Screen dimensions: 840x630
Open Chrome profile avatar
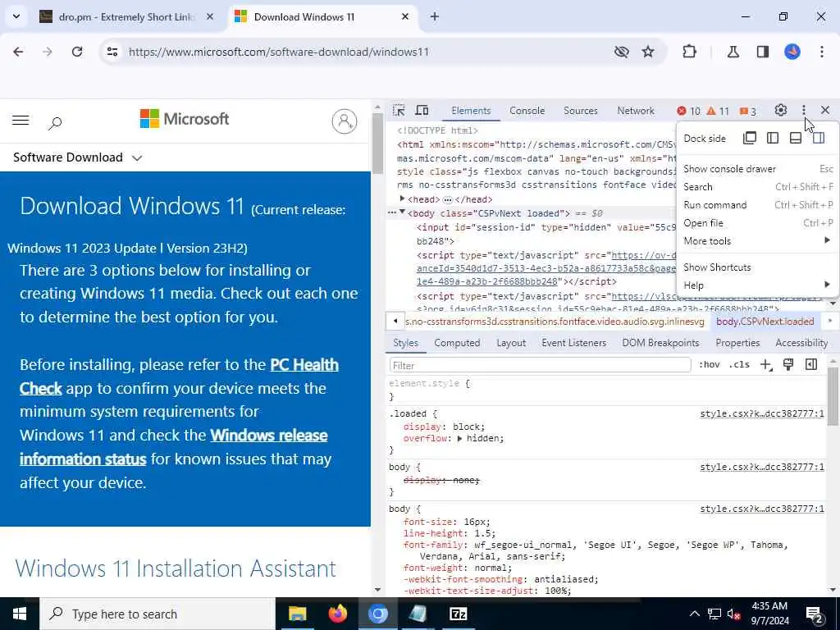click(x=792, y=52)
